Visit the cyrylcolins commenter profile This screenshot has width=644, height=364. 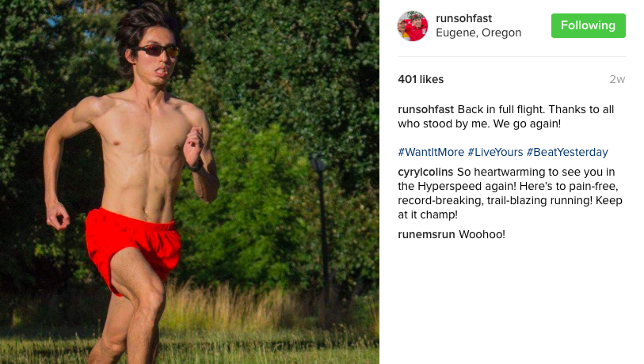tap(425, 172)
